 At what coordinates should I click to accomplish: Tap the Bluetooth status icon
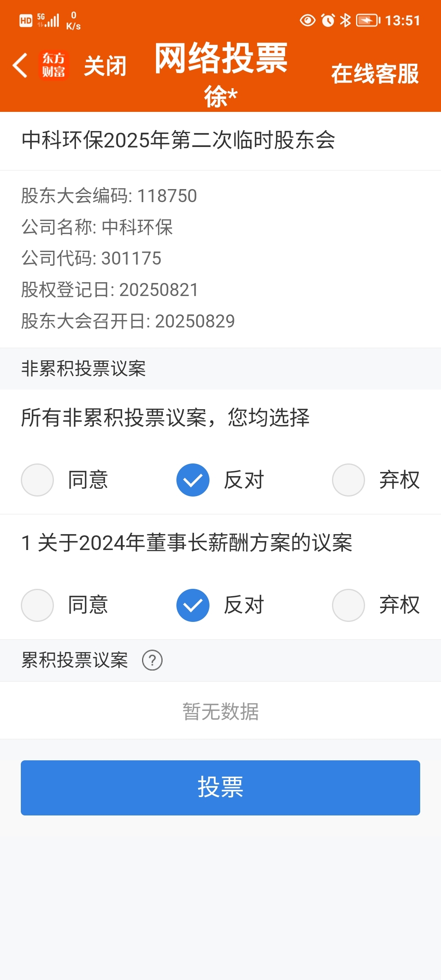click(x=345, y=20)
